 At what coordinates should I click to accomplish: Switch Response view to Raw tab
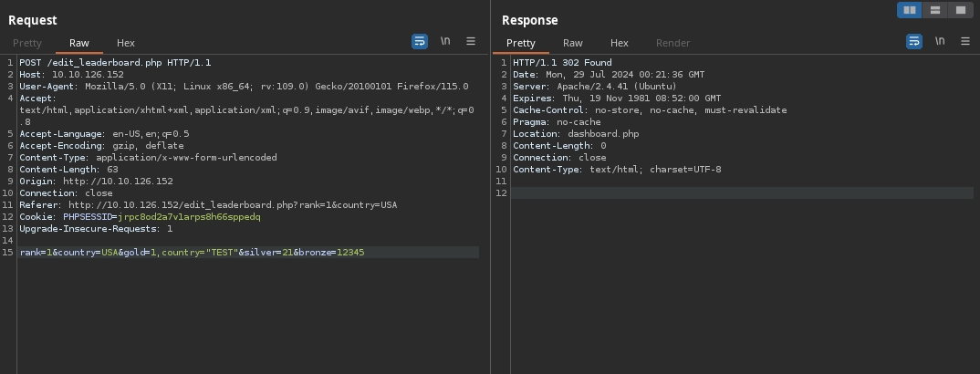573,43
